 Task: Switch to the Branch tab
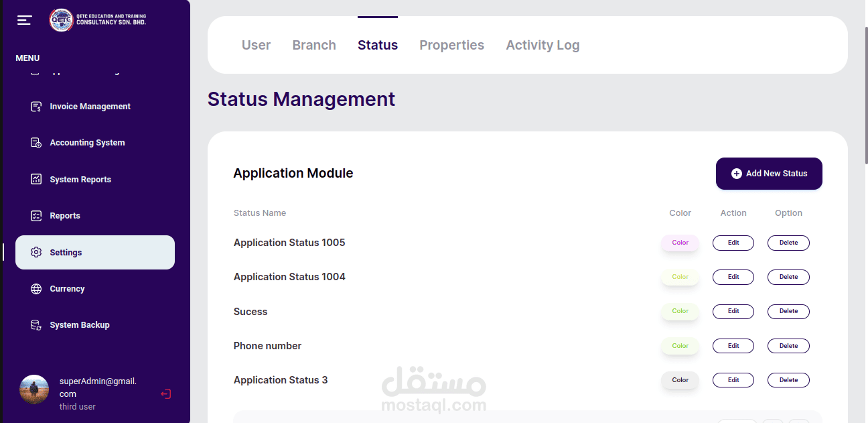pyautogui.click(x=314, y=45)
